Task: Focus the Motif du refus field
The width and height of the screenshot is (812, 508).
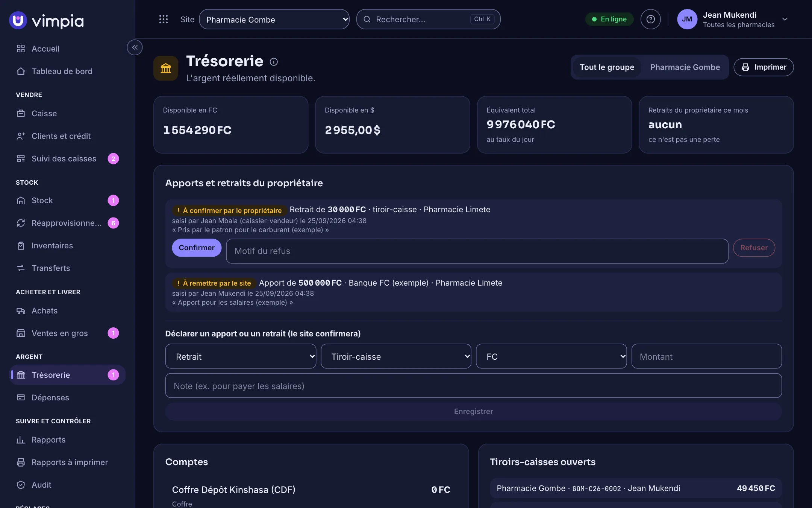Action: click(x=477, y=251)
